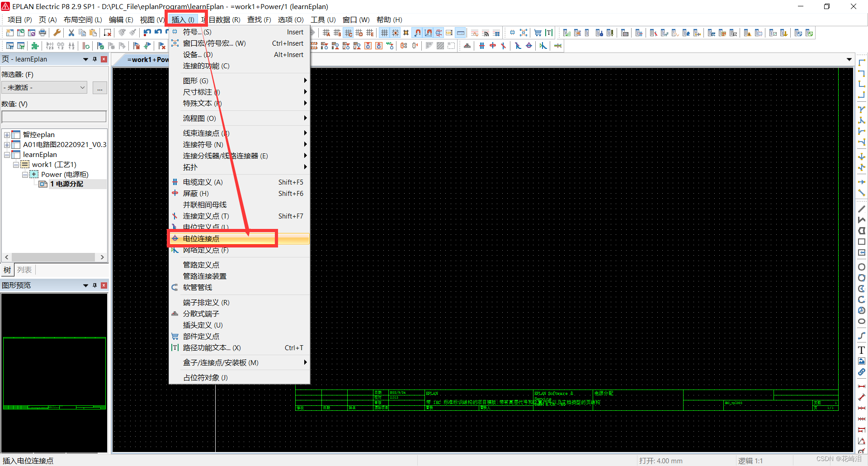Image resolution: width=868 pixels, height=466 pixels.
Task: Click the green puzzle piece icon
Action: tap(35, 46)
